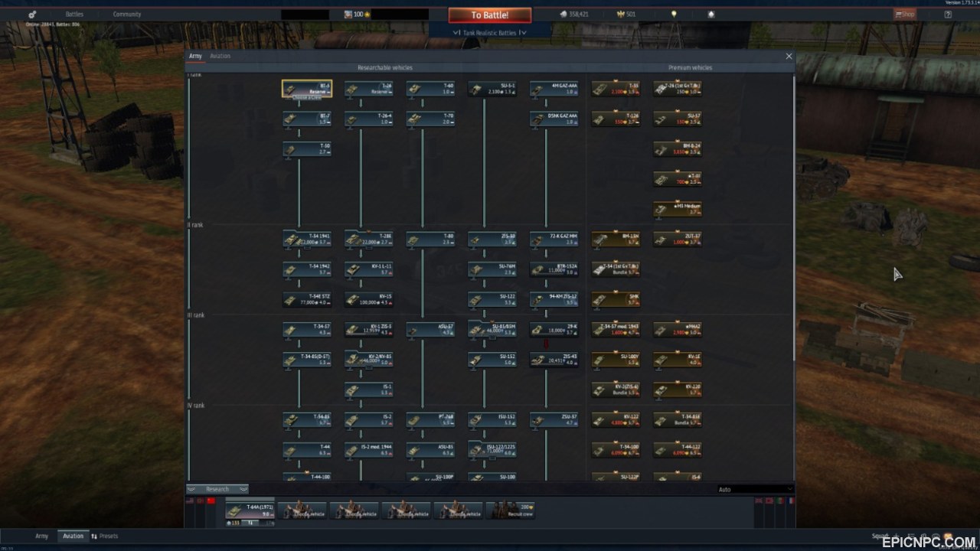The width and height of the screenshot is (980, 551).
Task: Select the ASU-57 vehicle card
Action: pyautogui.click(x=431, y=329)
